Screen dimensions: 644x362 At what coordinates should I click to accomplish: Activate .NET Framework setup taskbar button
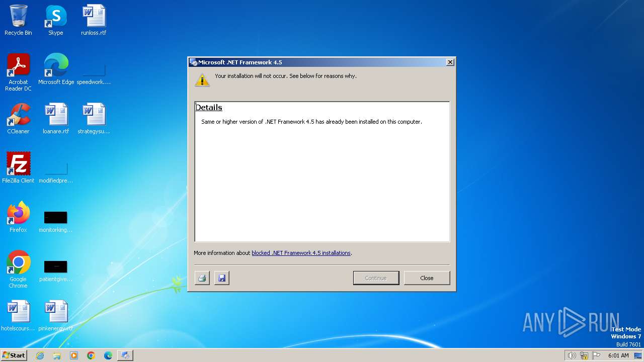[x=125, y=355]
